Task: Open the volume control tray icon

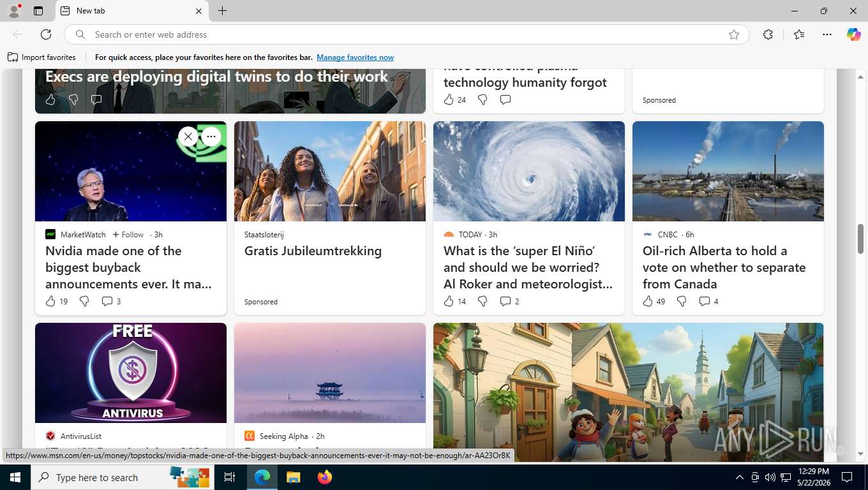Action: (x=770, y=477)
